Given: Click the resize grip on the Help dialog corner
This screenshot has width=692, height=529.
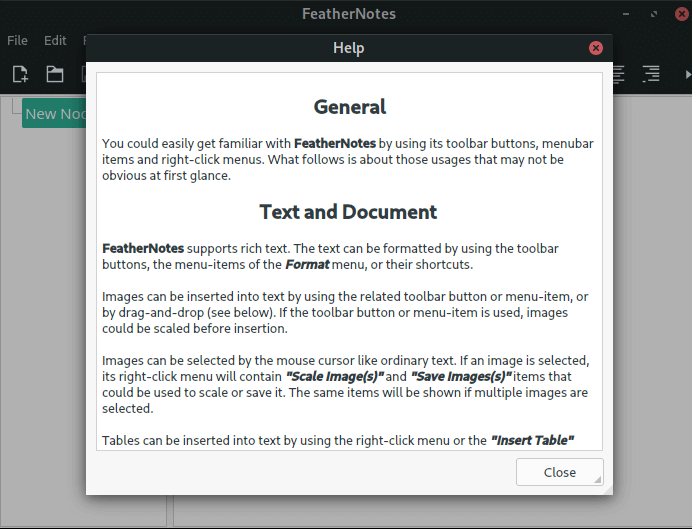Looking at the screenshot, I should tap(598, 481).
